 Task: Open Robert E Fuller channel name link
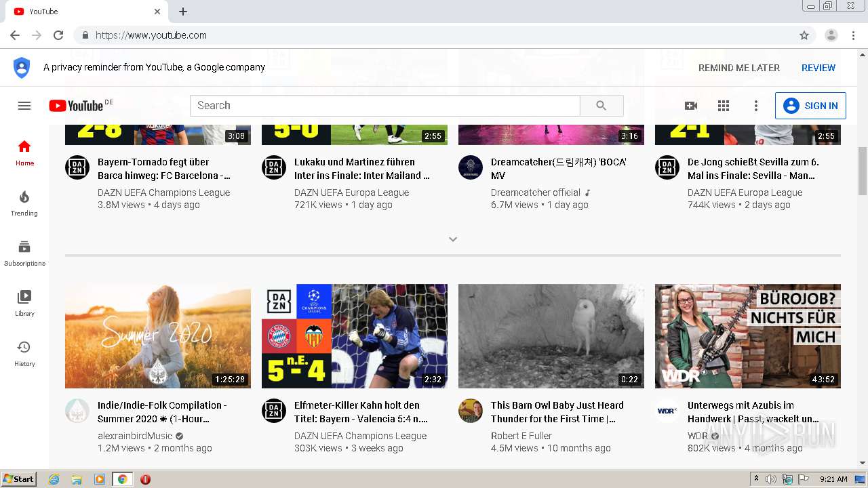point(521,436)
